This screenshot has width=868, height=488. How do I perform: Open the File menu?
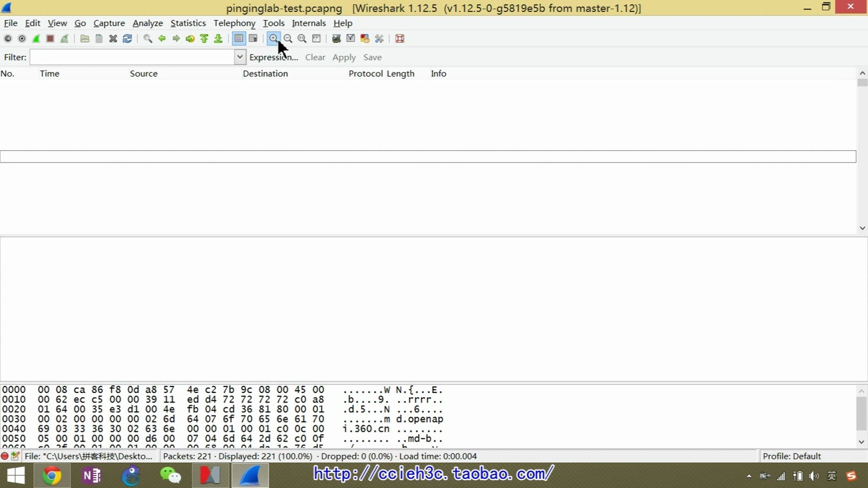[11, 23]
